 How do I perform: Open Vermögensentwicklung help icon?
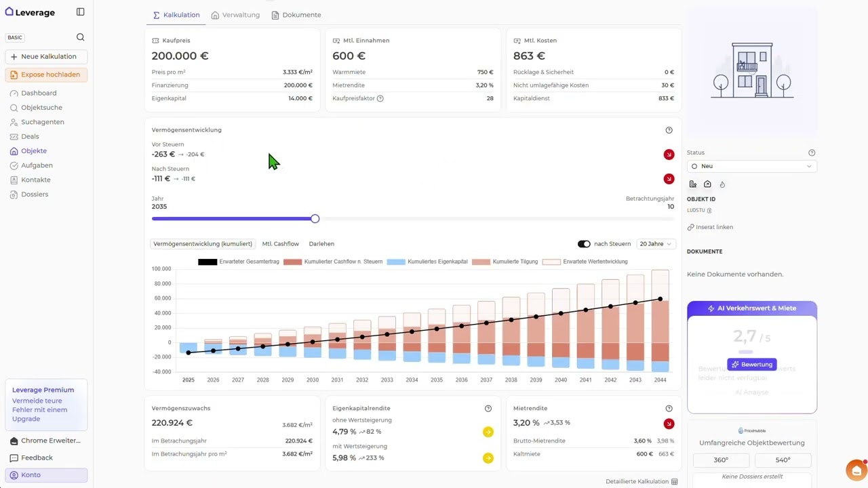(x=669, y=130)
